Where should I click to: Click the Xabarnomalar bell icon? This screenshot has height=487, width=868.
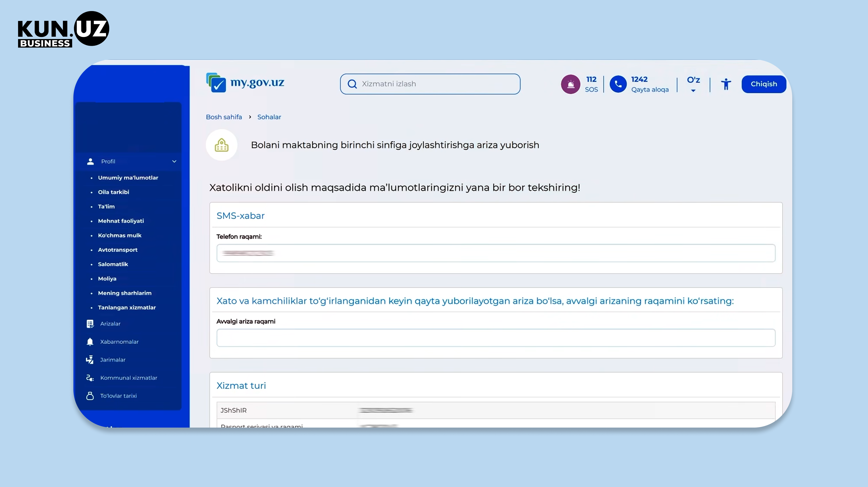(x=90, y=342)
